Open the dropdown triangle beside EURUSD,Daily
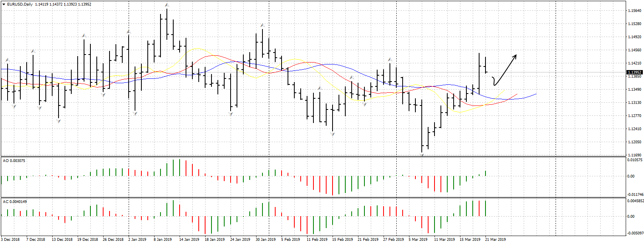644x244 pixels. tap(4, 4)
